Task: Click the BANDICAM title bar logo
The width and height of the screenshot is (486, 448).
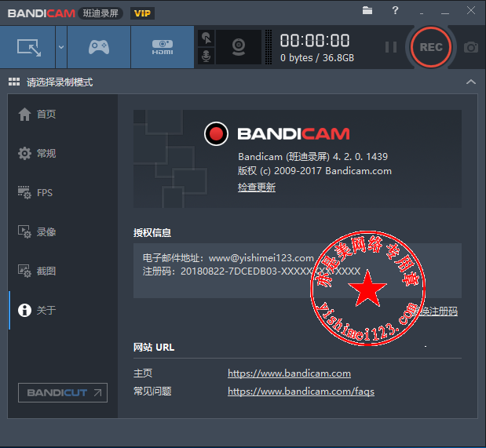Action: point(42,13)
